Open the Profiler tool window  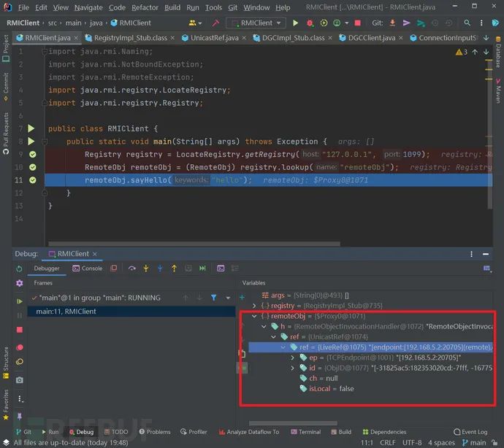pos(194,432)
